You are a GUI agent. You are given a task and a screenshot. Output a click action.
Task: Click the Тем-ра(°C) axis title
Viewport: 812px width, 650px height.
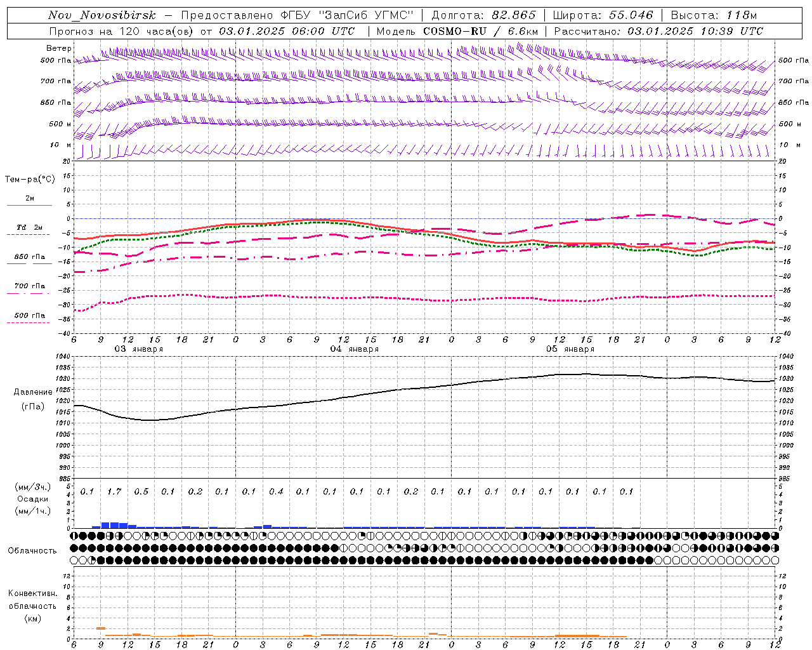(x=30, y=180)
